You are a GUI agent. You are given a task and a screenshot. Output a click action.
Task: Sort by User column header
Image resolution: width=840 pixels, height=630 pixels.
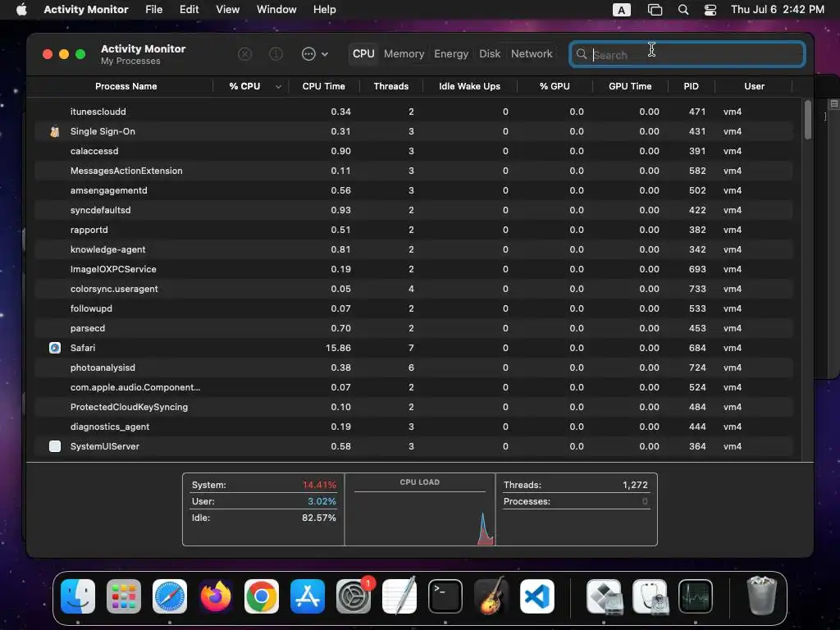(x=754, y=86)
